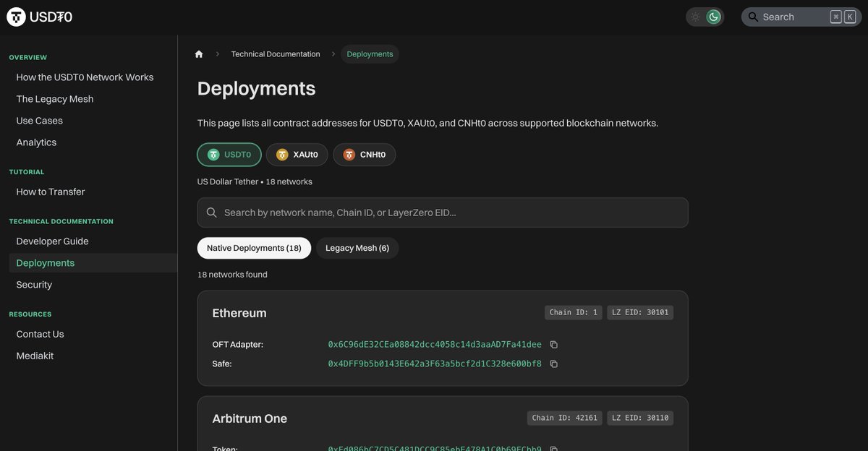Click 'US Dollar Tether • 18 networks' text
This screenshot has height=451, width=868.
pyautogui.click(x=255, y=181)
